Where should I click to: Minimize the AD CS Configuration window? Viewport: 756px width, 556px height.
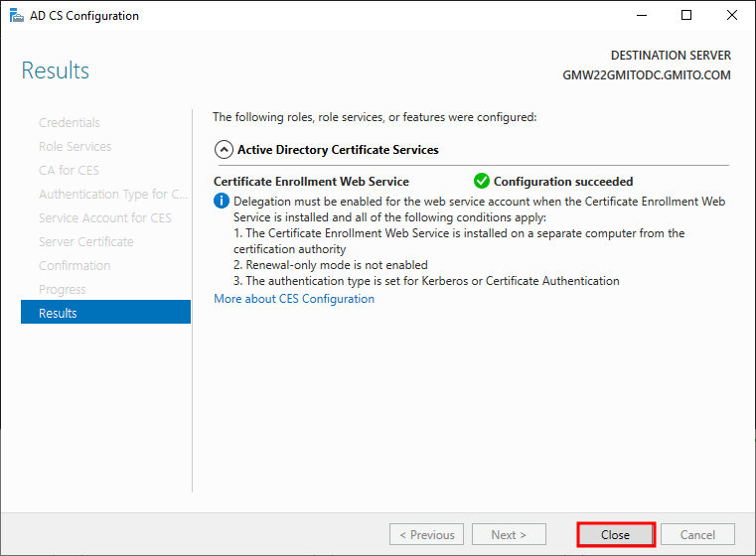[642, 16]
